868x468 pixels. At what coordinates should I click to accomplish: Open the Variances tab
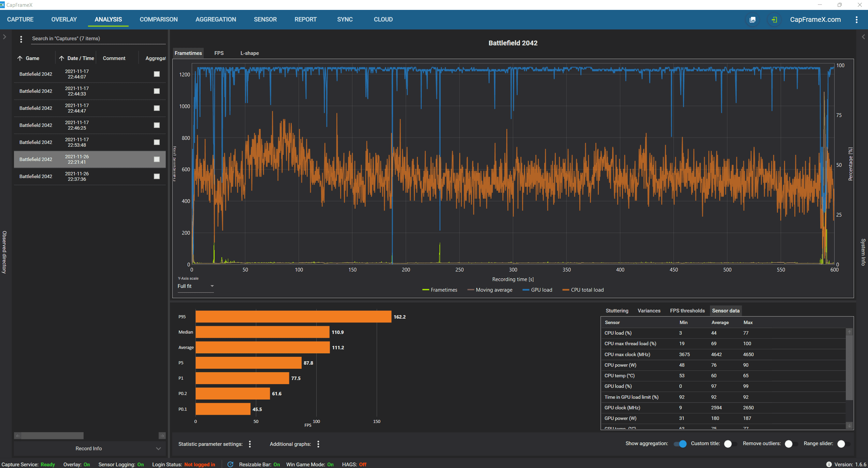tap(649, 311)
